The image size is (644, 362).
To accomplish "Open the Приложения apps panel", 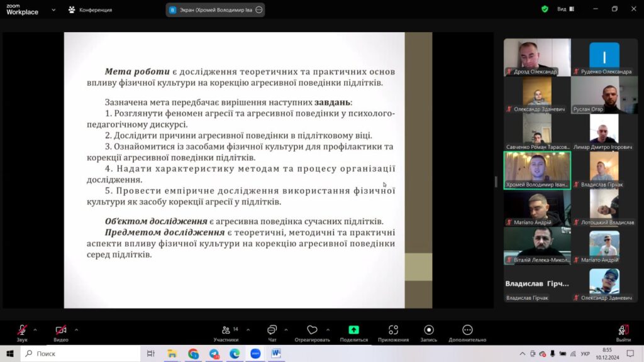I will [393, 332].
